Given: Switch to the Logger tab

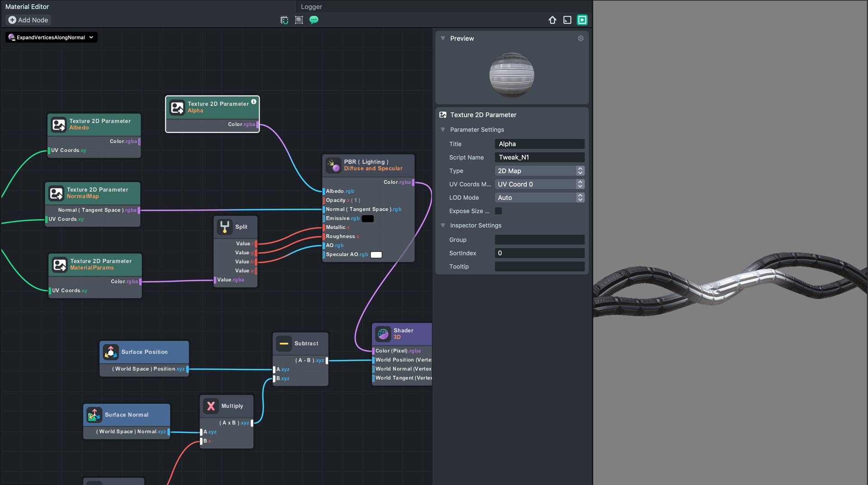Looking at the screenshot, I should (311, 7).
